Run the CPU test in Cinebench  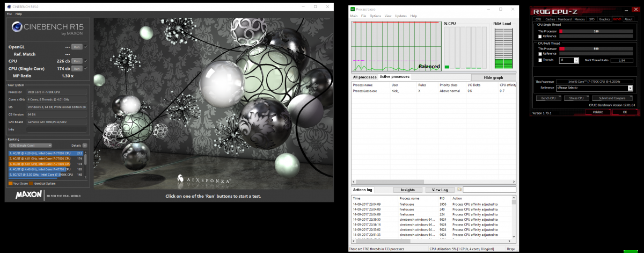pyautogui.click(x=77, y=61)
